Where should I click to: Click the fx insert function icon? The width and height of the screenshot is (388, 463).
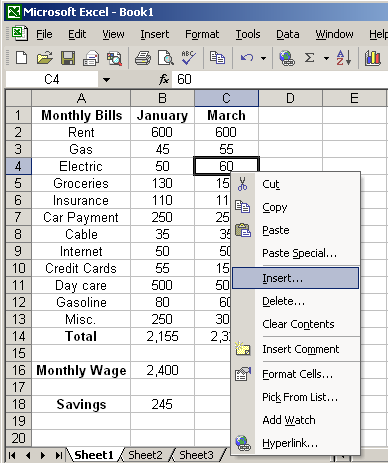point(164,79)
